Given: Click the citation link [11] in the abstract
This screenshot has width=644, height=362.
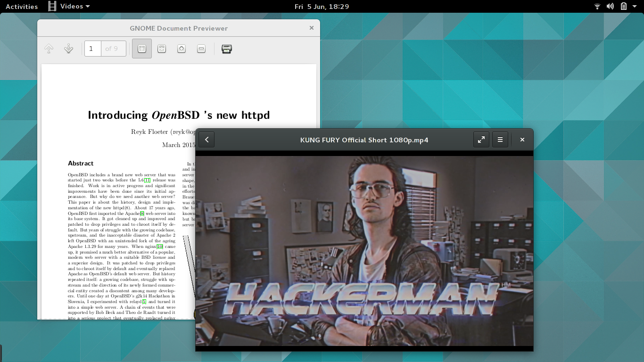Looking at the screenshot, I should pyautogui.click(x=148, y=180).
